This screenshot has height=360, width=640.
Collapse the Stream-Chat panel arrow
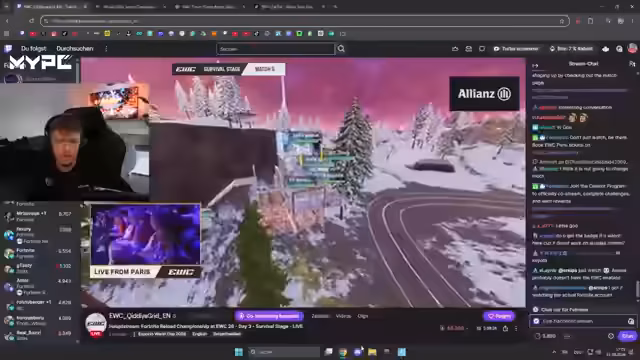click(x=535, y=64)
